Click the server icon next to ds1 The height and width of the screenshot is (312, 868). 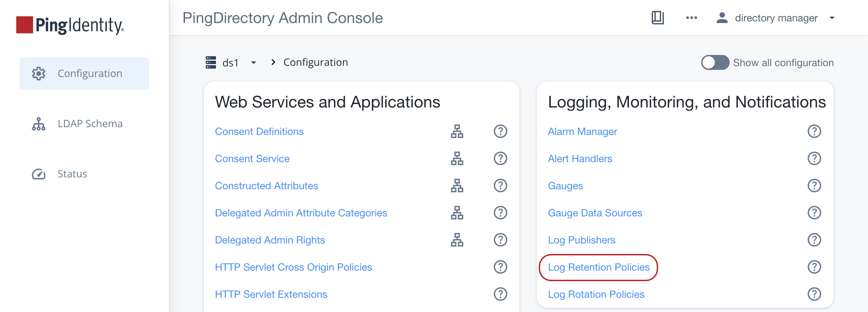(211, 62)
